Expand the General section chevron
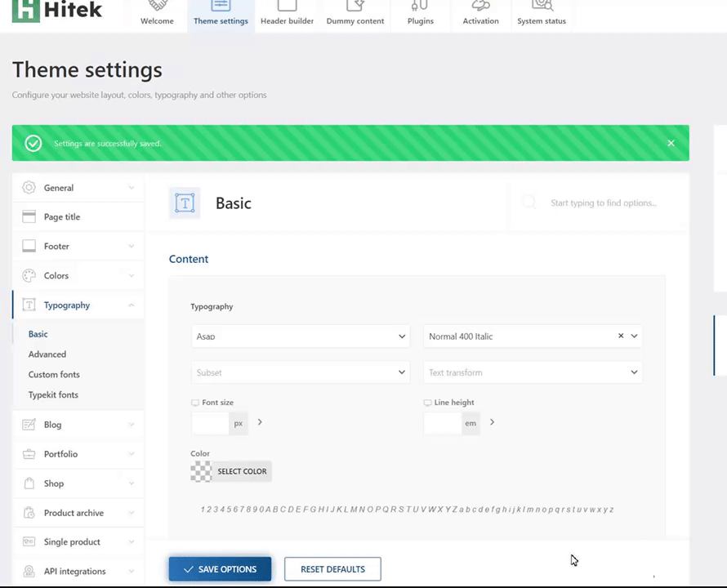The image size is (727, 588). click(x=132, y=188)
